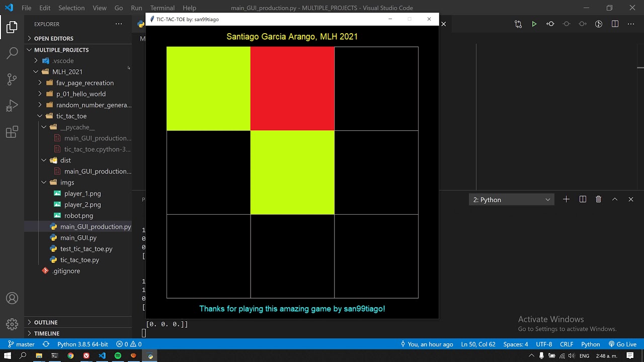Open the terminal selector '2: Python' dropdown

[511, 200]
